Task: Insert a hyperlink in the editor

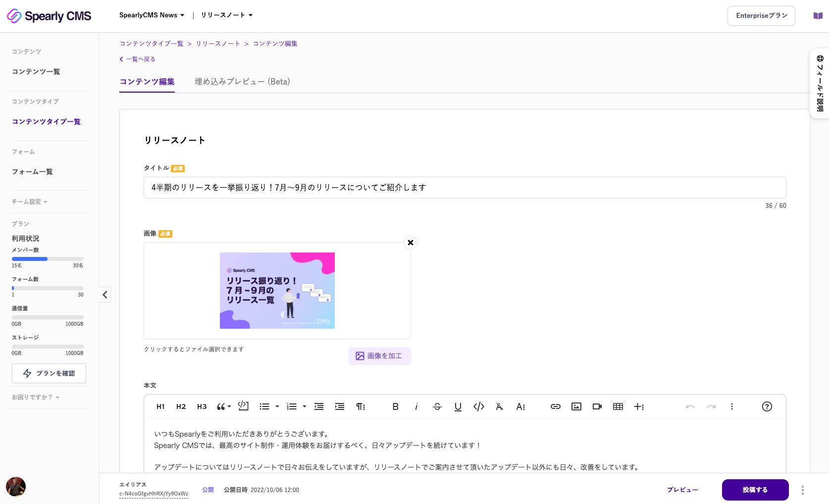Action: coord(556,406)
